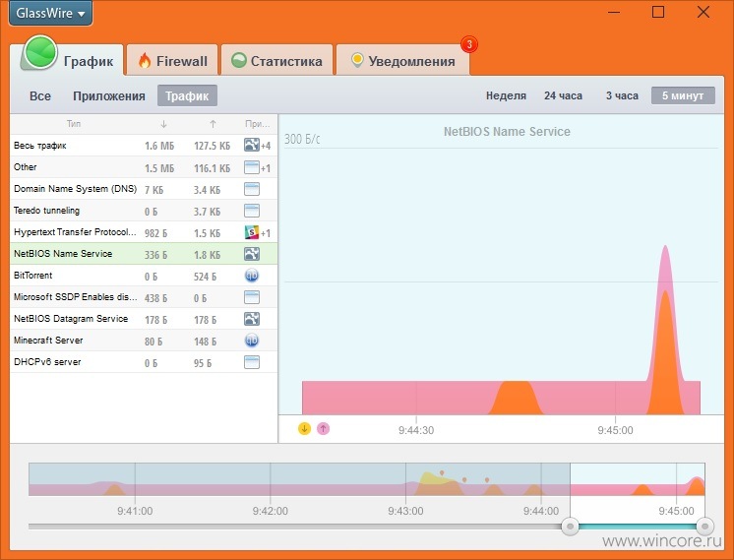Image resolution: width=734 pixels, height=560 pixels.
Task: Set time range to 24 часа
Action: [563, 95]
